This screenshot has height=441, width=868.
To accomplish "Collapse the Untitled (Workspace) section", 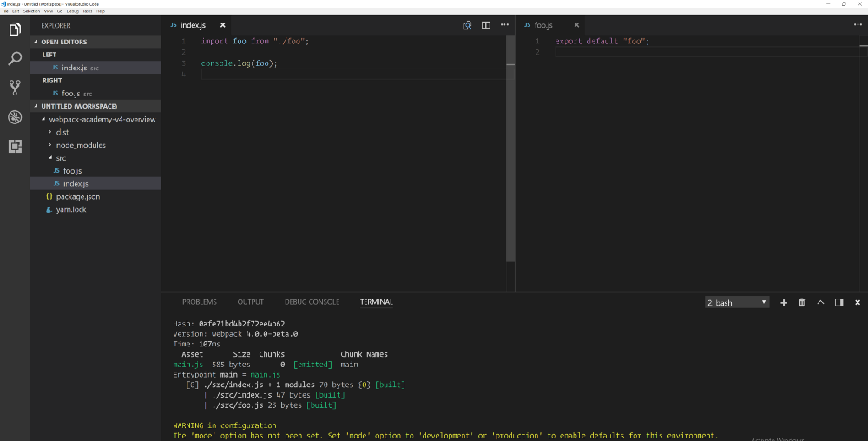I will [x=95, y=106].
